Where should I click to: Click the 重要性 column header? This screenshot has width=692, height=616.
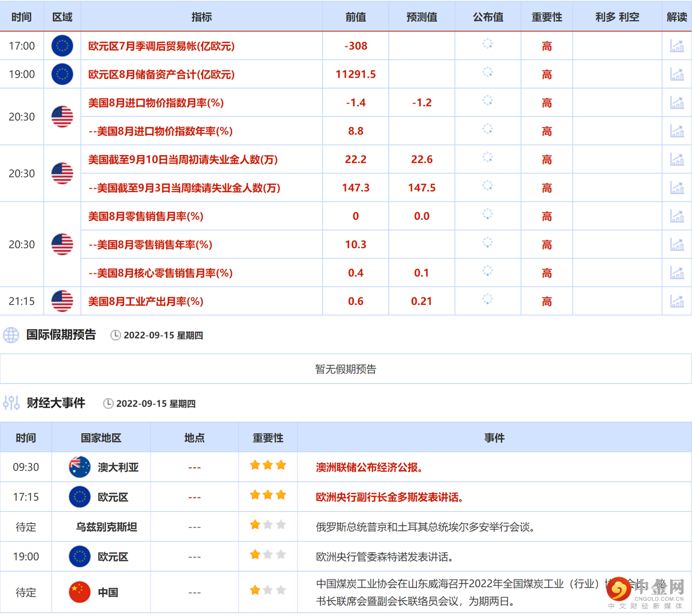[268, 437]
